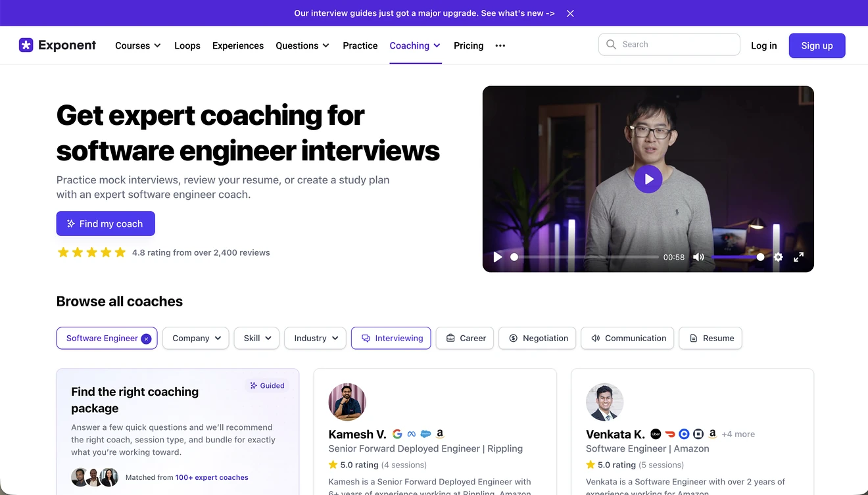Expand the Coaching navigation dropdown
The image size is (868, 495).
tap(415, 45)
